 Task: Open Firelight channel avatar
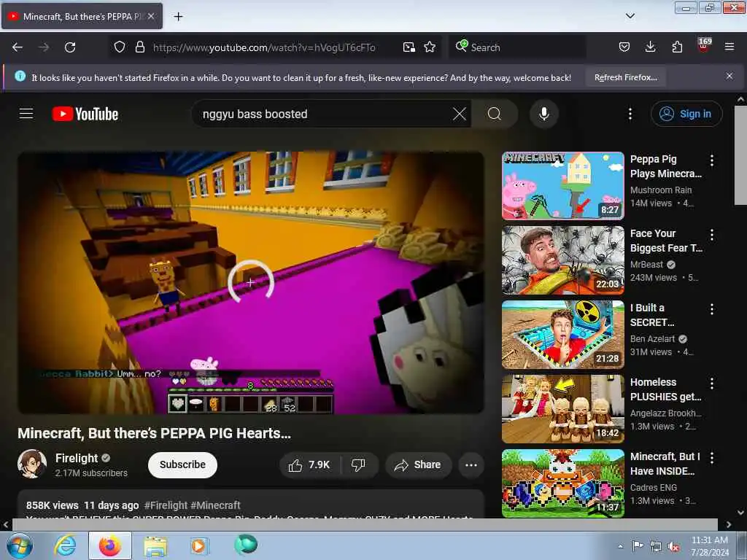32,464
